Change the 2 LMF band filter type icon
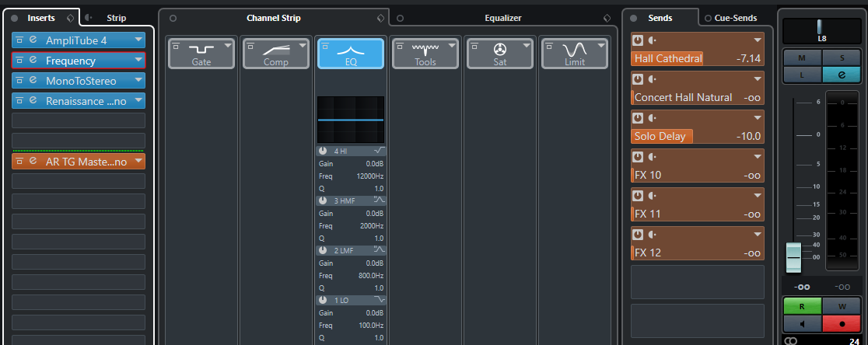Image resolution: width=868 pixels, height=345 pixels. coord(380,250)
